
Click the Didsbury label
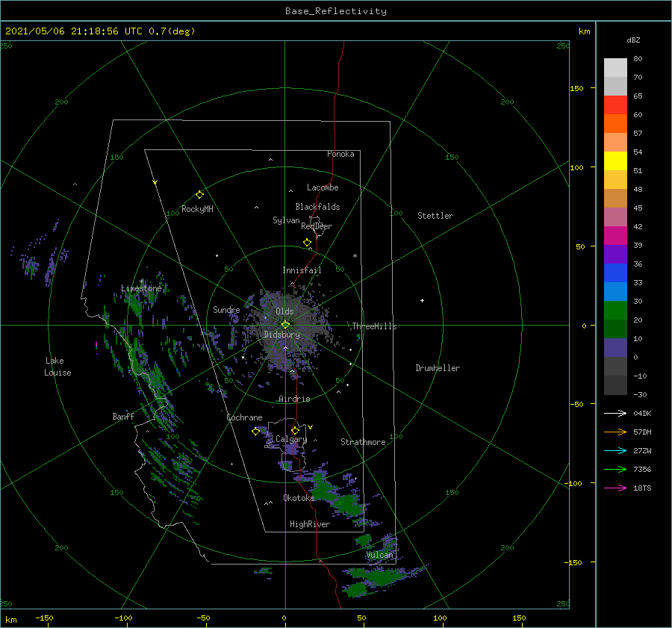coord(282,335)
